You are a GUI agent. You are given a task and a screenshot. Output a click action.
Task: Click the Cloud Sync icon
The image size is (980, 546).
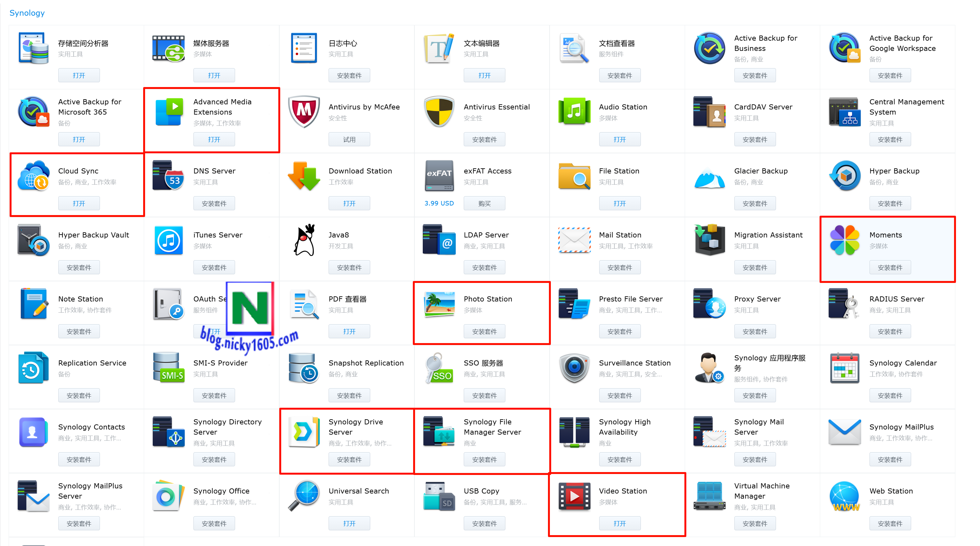coord(34,176)
